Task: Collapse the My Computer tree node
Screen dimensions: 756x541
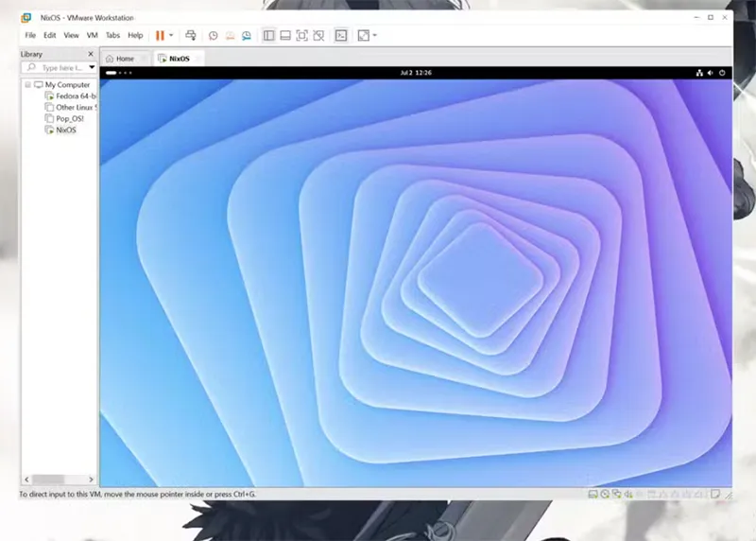Action: pos(28,85)
